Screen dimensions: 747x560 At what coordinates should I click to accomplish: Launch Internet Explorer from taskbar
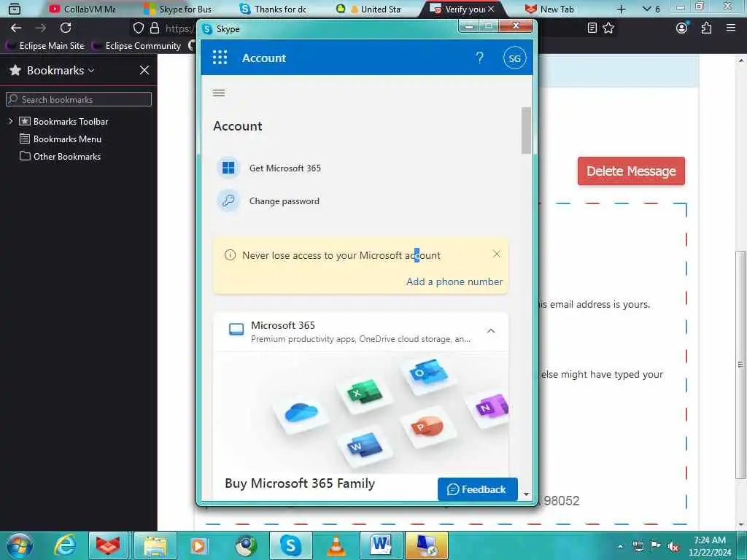65,545
